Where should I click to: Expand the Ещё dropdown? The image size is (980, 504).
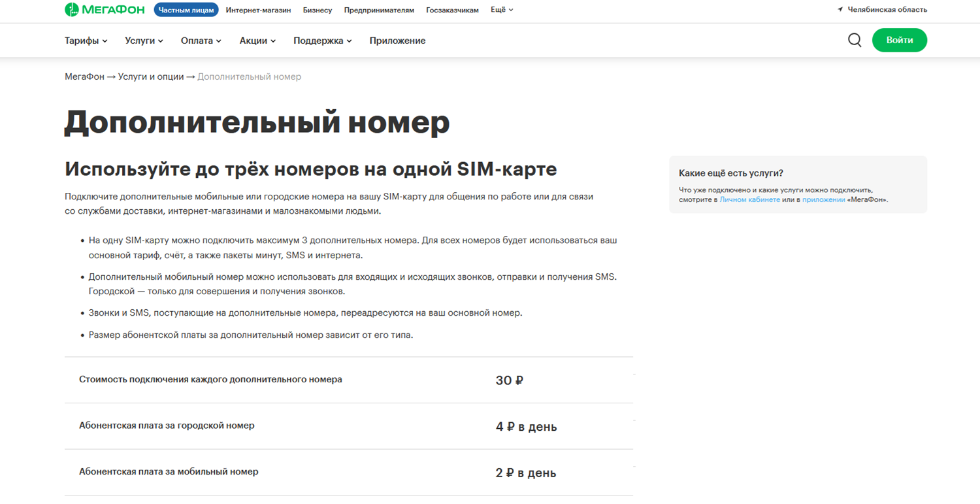tap(502, 10)
